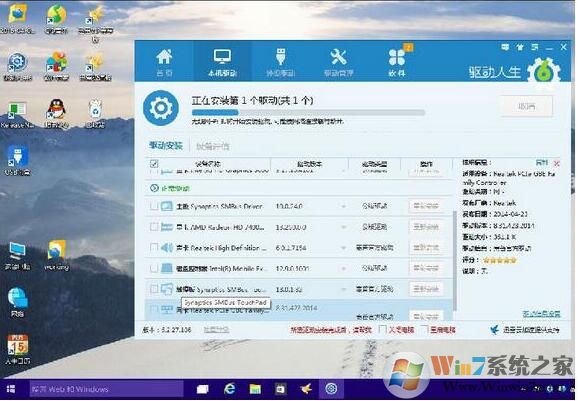Toggle the select-all checkbox in table header
Viewport: 580px width, 401px height.
pyautogui.click(x=154, y=164)
